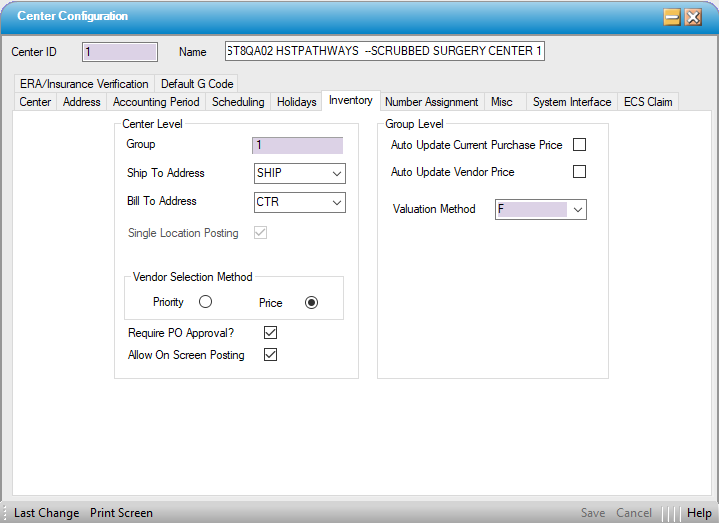Click the status bar grip handle
This screenshot has width=719, height=523.
[6, 513]
